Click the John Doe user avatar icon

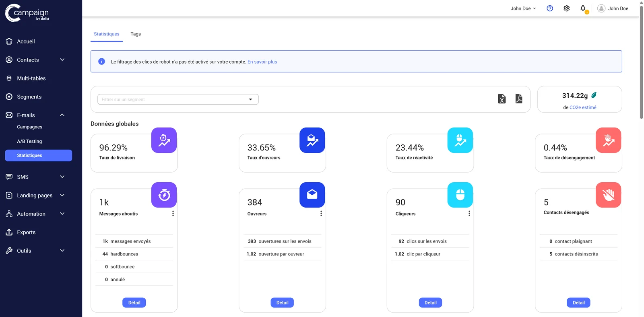coord(601,8)
